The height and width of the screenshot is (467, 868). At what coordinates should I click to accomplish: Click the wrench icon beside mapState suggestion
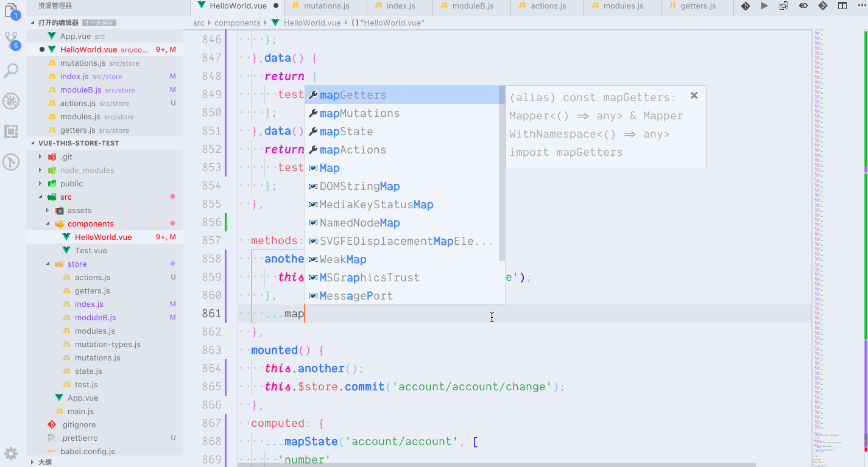(313, 132)
